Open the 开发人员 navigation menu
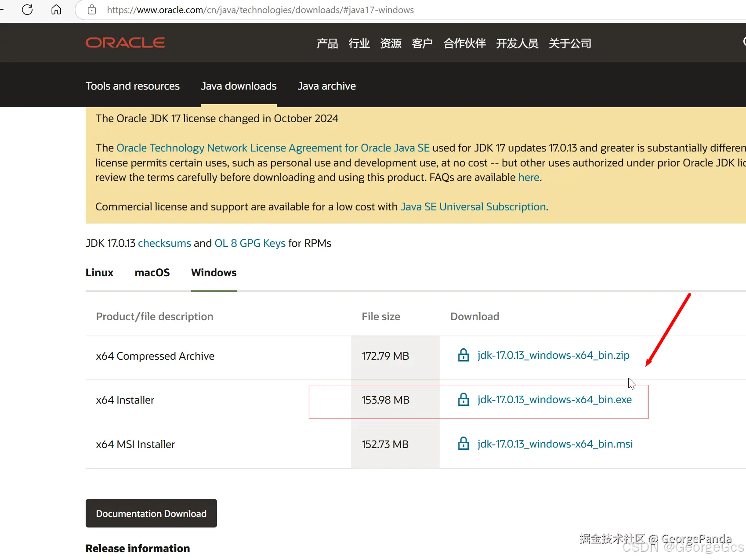The width and height of the screenshot is (746, 560). point(517,43)
